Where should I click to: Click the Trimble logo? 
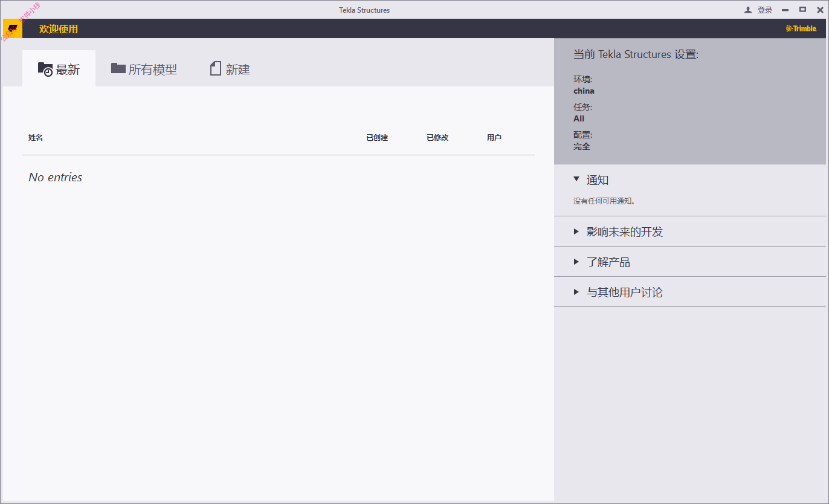801,28
